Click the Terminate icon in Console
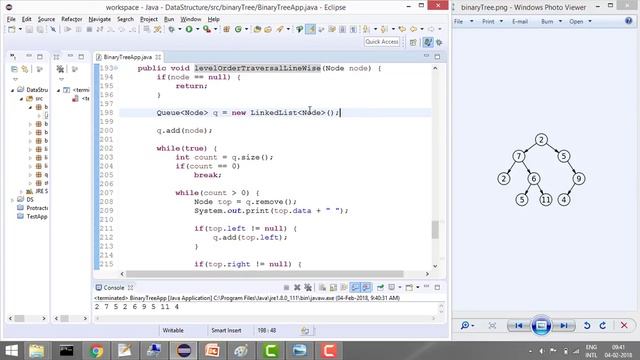 [x=287, y=288]
